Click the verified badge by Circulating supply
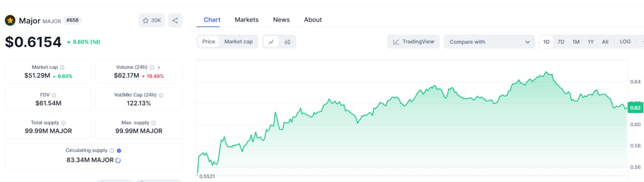The height and width of the screenshot is (182, 644). 119,150
